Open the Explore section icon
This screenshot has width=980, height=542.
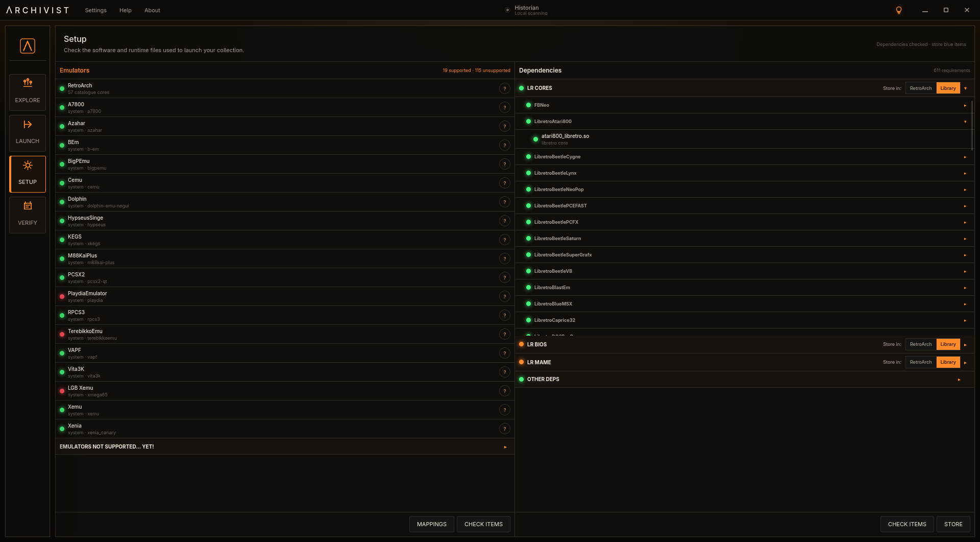28,92
